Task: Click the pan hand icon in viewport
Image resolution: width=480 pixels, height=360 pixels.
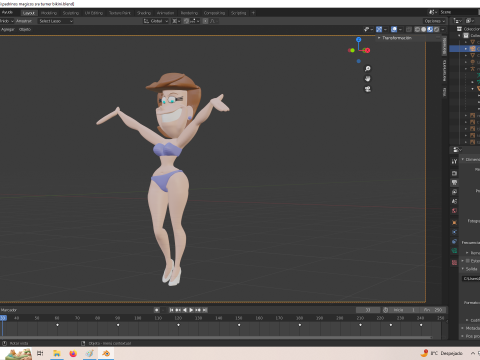Action: click(367, 79)
